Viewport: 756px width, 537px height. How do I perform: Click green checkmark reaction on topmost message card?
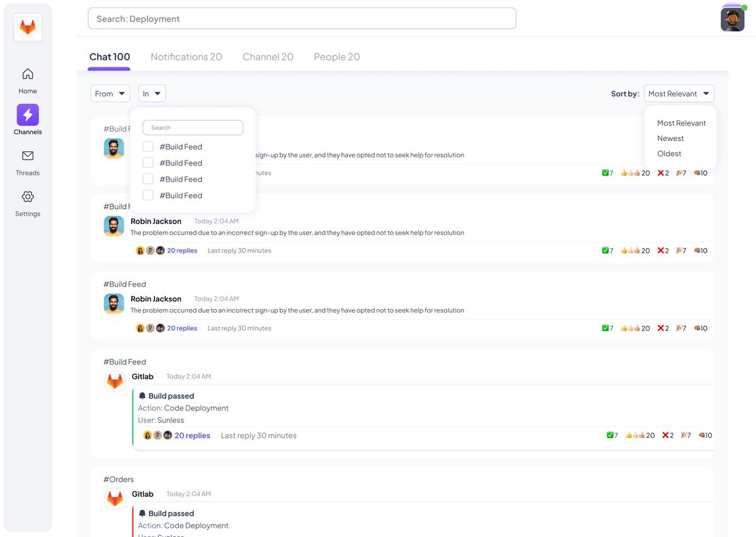[x=607, y=172]
